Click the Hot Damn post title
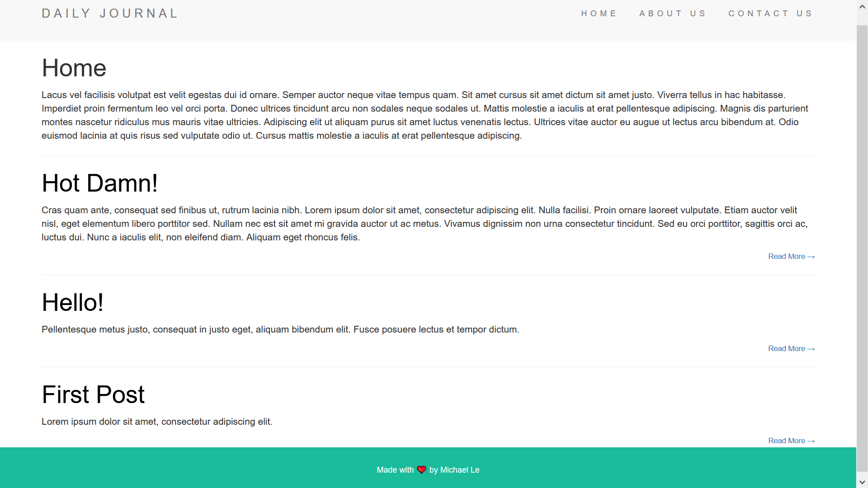This screenshot has width=868, height=488. click(x=99, y=183)
